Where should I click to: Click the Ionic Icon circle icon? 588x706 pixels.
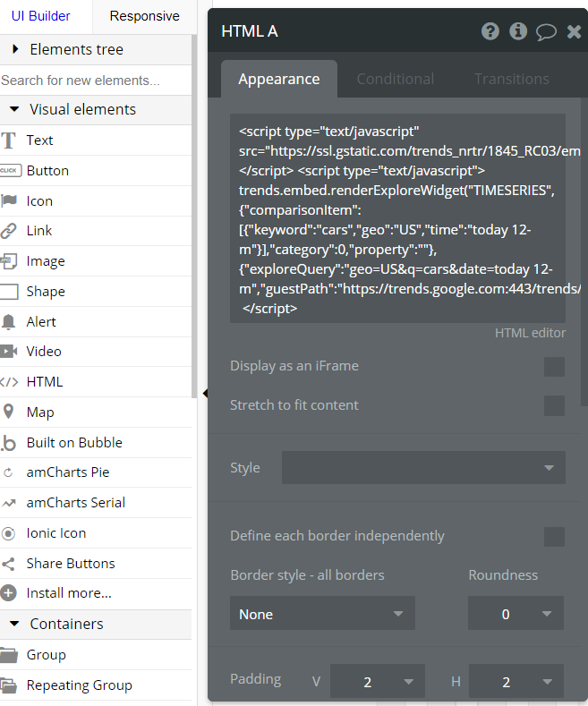pos(9,533)
